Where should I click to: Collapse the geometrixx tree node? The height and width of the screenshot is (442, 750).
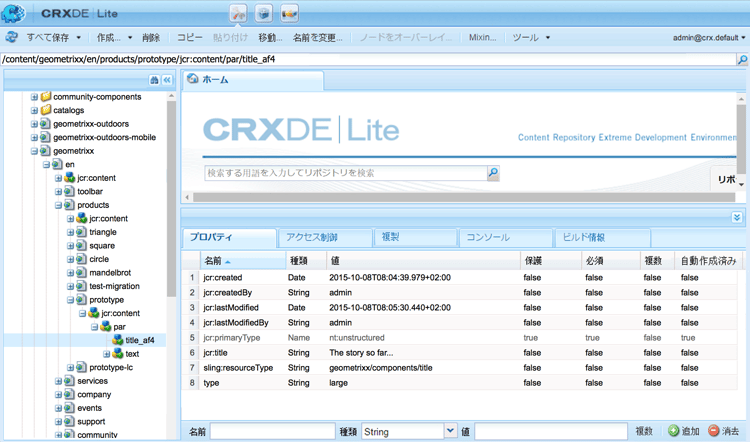[x=34, y=151]
